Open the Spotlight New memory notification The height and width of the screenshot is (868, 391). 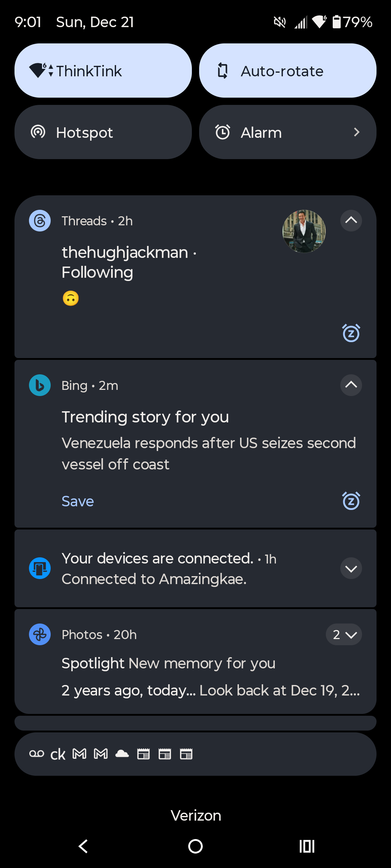[168, 664]
